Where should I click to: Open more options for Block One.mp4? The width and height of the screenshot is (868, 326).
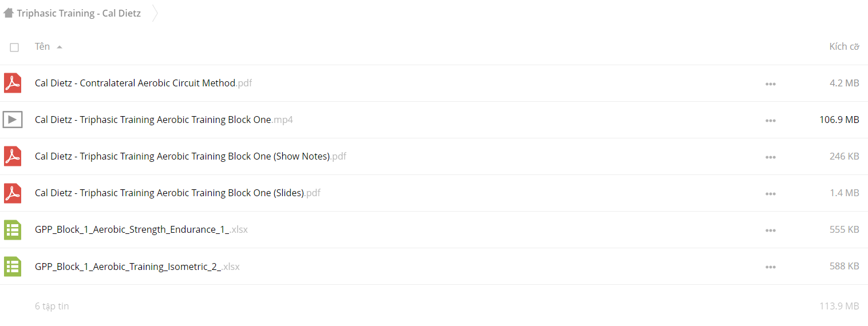tap(771, 121)
